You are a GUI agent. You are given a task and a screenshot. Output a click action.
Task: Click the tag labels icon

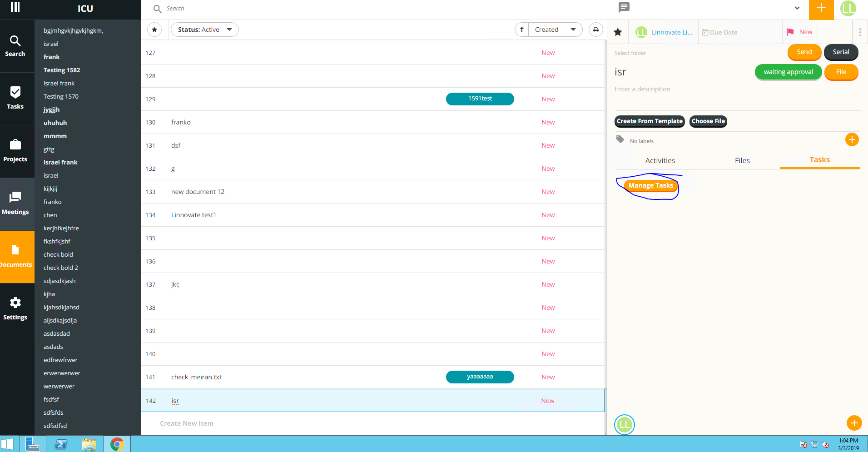coord(620,139)
